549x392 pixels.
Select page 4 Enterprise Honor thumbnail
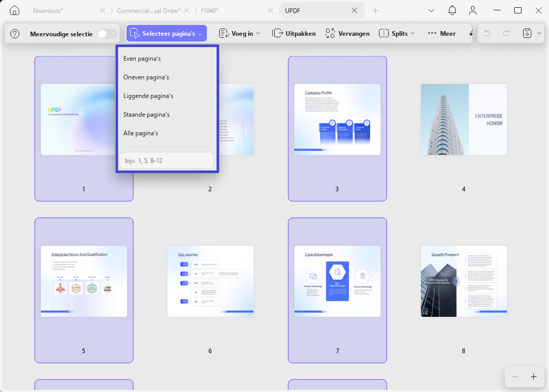coord(464,119)
